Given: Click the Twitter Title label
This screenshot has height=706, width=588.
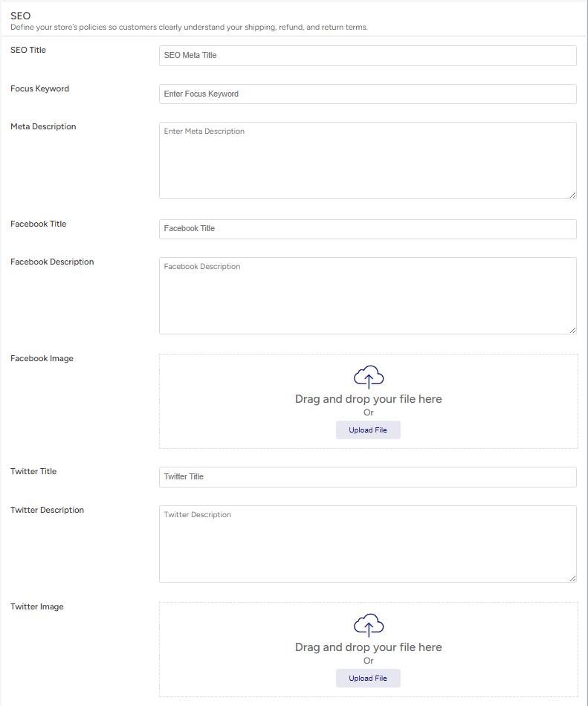Looking at the screenshot, I should click(x=33, y=471).
